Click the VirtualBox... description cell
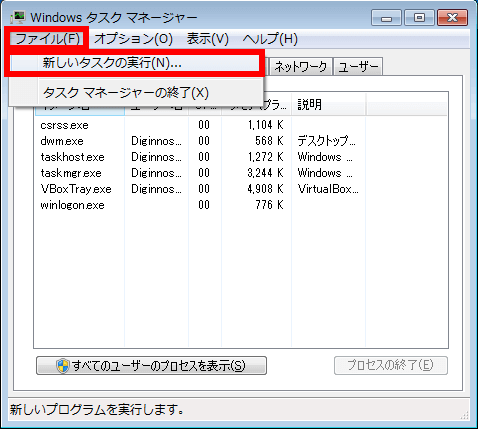The image size is (478, 429). [328, 189]
